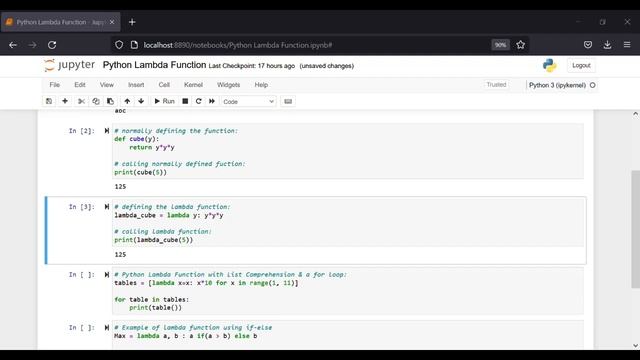
Task: Click the shield tracking protection icon
Action: pyautogui.click(x=119, y=45)
